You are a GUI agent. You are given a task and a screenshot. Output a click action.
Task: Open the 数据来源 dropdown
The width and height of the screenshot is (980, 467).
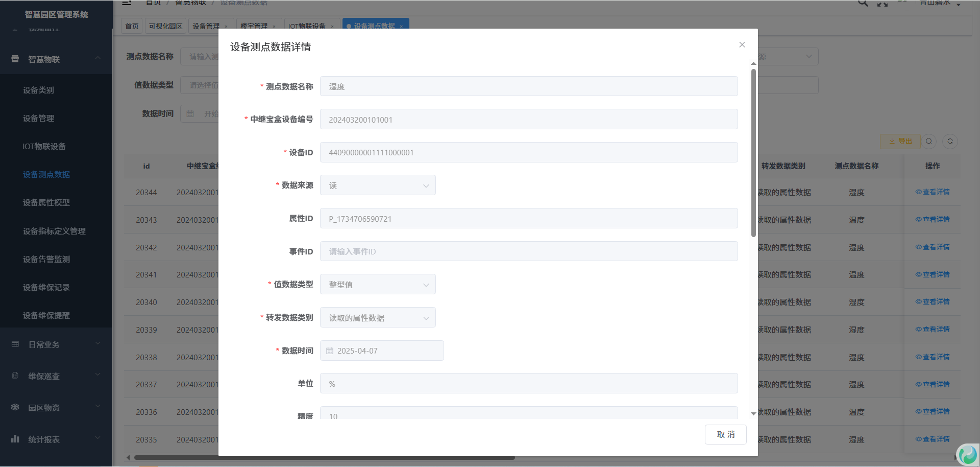coord(378,185)
